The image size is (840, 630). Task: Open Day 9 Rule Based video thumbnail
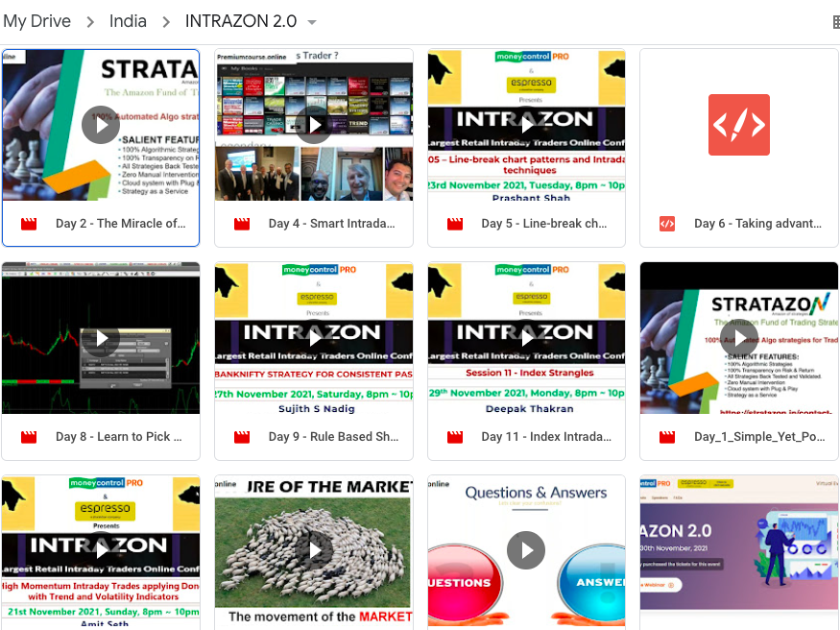coord(314,338)
